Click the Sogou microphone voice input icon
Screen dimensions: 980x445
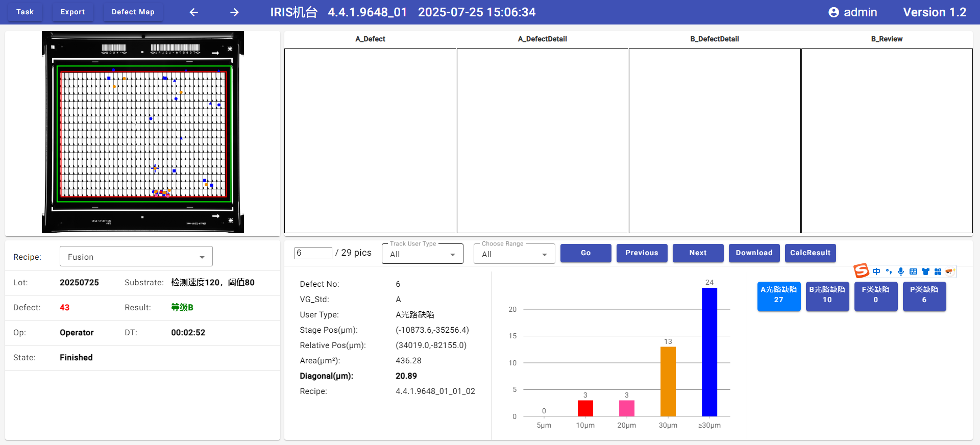(x=901, y=271)
